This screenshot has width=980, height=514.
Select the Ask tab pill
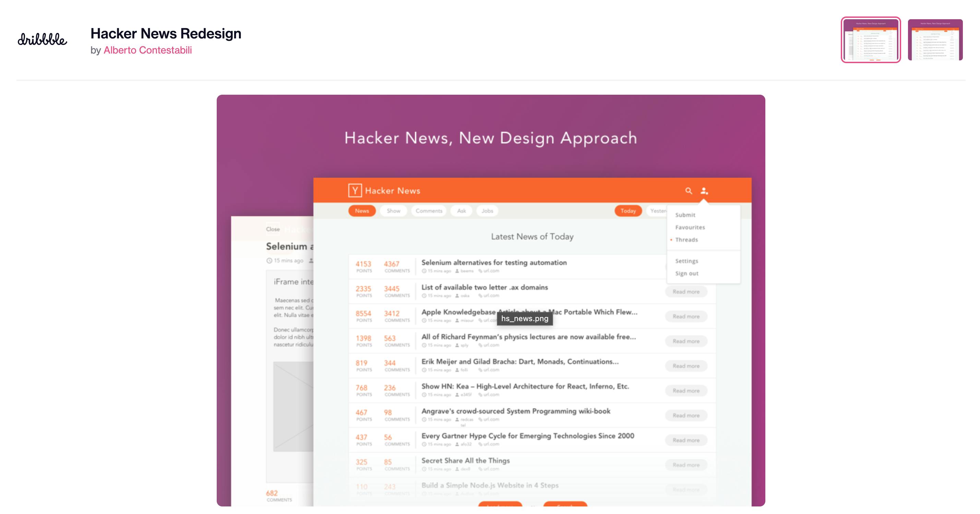coord(461,211)
